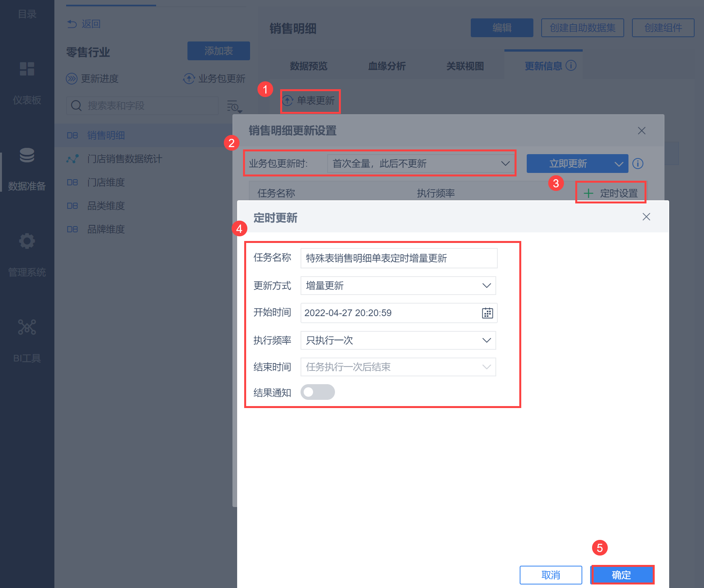This screenshot has height=588, width=704.
Task: Open 管理系统 gear icon in sidebar
Action: click(27, 241)
